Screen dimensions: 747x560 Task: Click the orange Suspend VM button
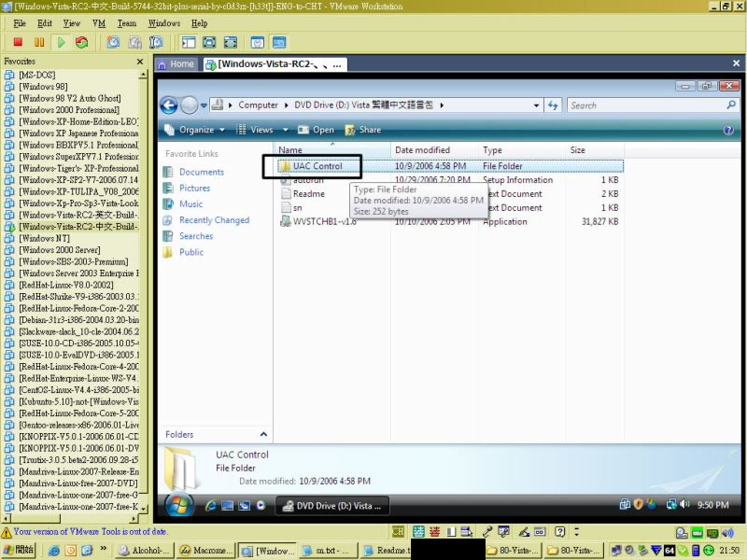[39, 42]
